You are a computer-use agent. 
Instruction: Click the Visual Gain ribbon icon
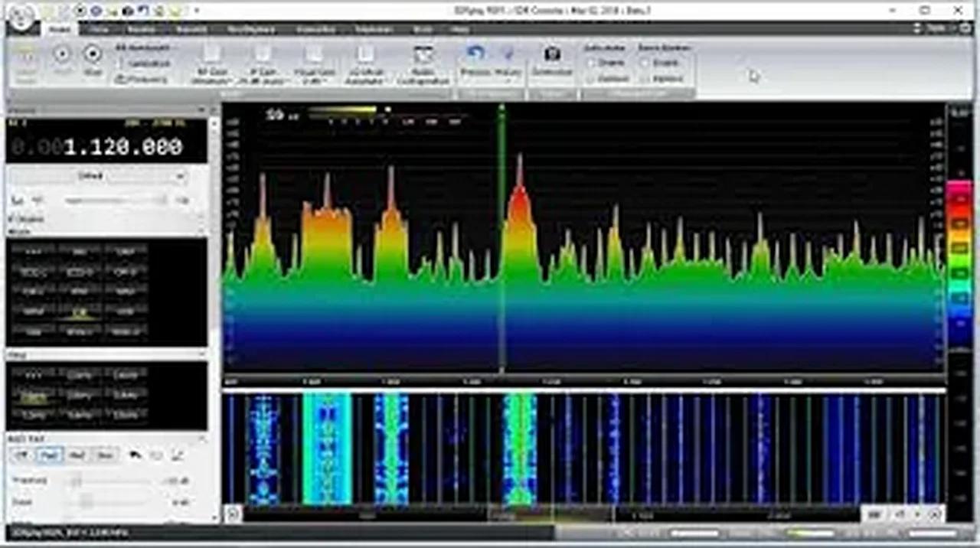click(x=314, y=63)
